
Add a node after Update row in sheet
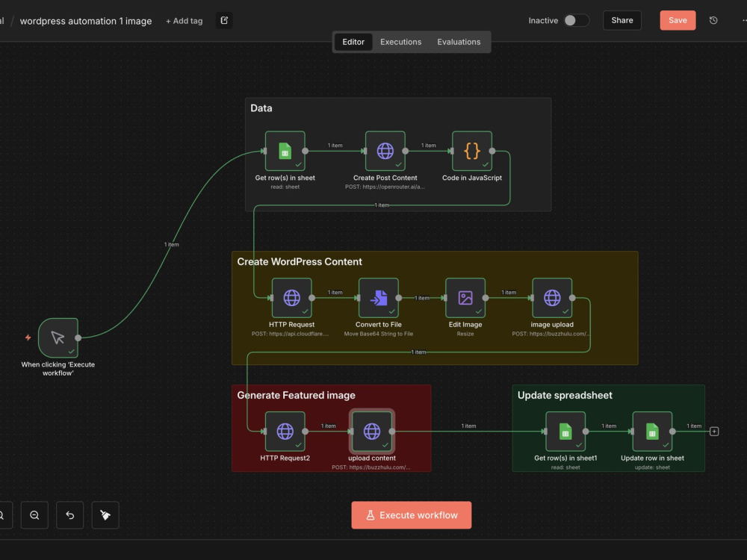pyautogui.click(x=713, y=432)
